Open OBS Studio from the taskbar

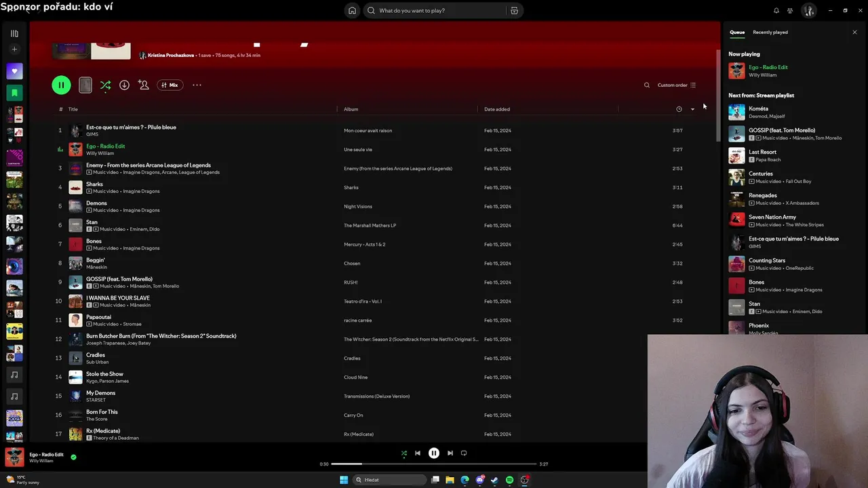point(524,480)
